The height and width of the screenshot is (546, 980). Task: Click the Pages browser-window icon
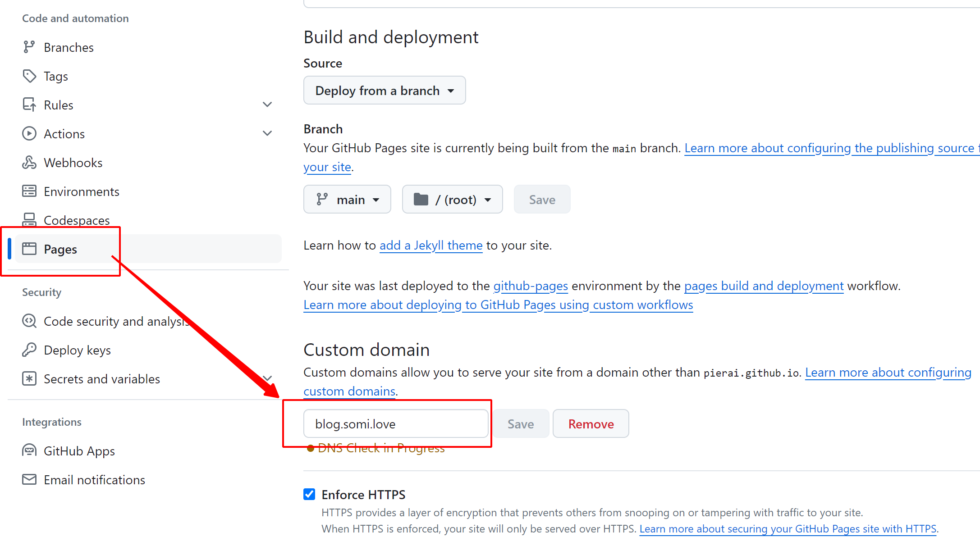(x=29, y=249)
